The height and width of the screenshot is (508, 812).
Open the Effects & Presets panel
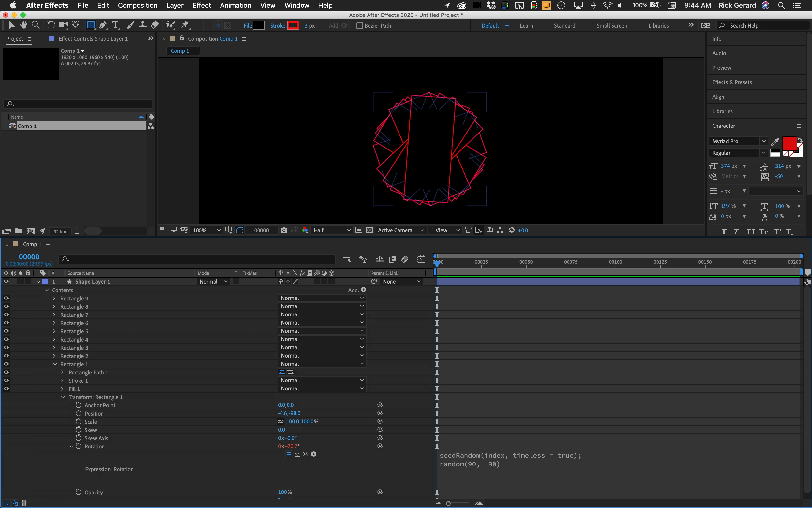[x=732, y=82]
